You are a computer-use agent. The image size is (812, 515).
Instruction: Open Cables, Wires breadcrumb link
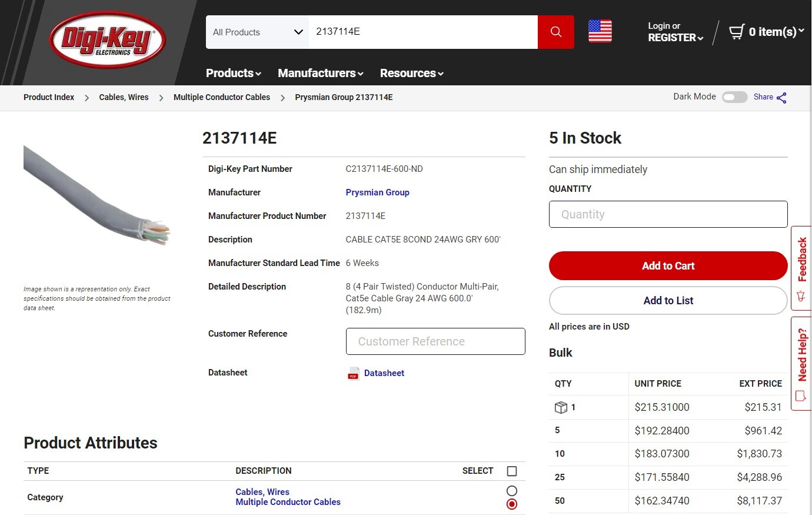(124, 97)
